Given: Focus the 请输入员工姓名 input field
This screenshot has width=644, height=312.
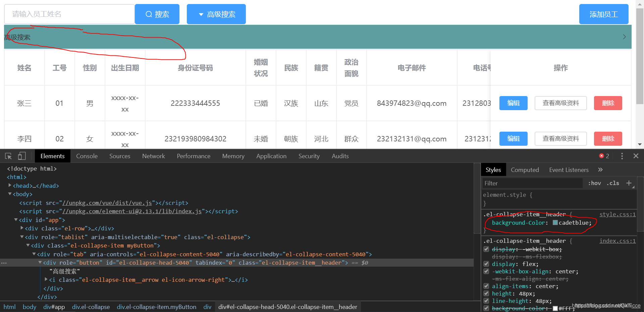Looking at the screenshot, I should (69, 14).
